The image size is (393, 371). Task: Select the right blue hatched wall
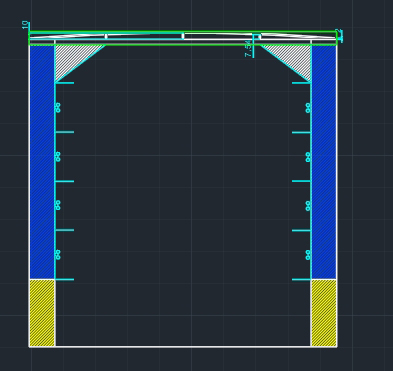tap(323, 162)
